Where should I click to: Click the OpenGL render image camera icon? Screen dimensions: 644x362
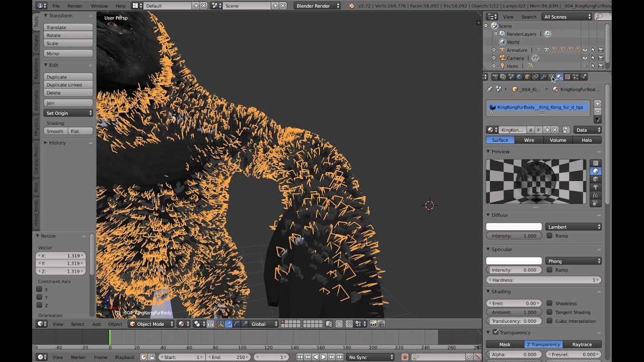click(373, 324)
